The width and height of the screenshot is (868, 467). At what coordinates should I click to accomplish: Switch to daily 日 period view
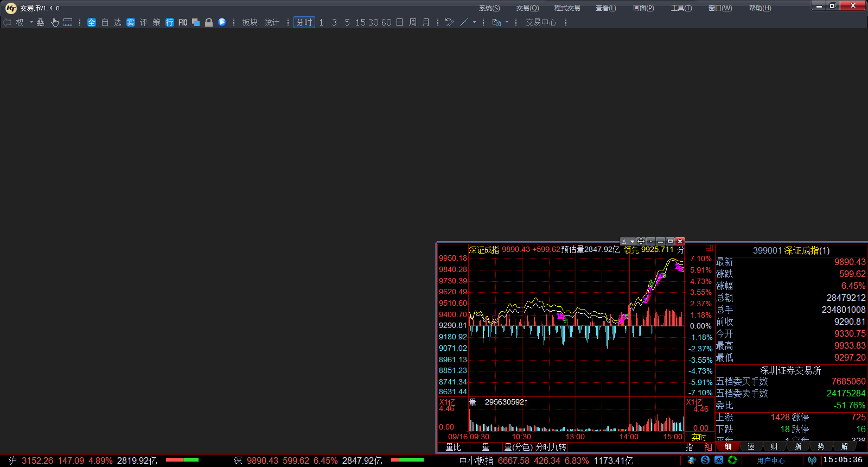(x=399, y=22)
